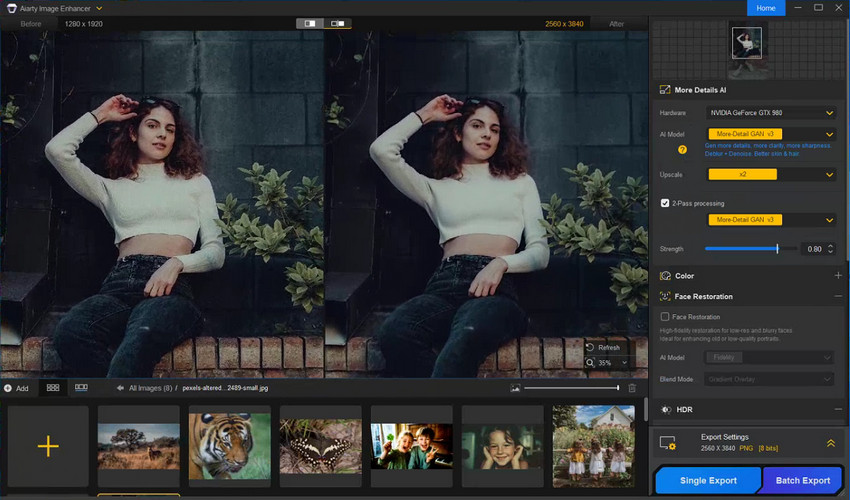Click the thumbnail size image icon
Viewport: 850px width, 500px height.
coord(515,388)
